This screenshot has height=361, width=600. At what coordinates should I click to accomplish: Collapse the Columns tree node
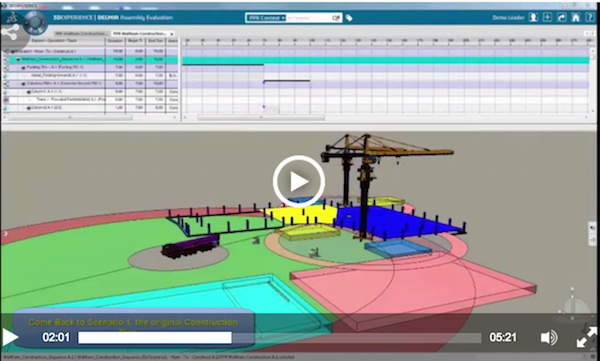click(x=23, y=83)
